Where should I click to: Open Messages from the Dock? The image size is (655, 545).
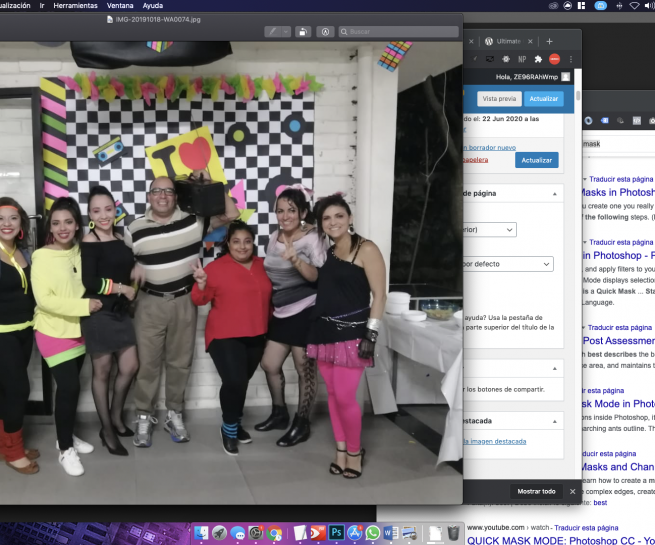click(x=238, y=533)
